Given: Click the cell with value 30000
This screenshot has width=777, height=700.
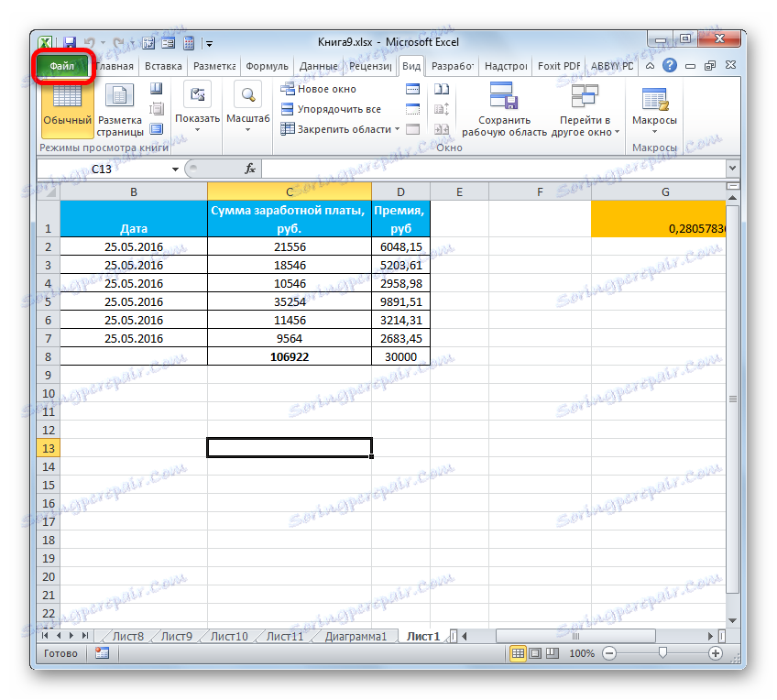Looking at the screenshot, I should (x=400, y=356).
